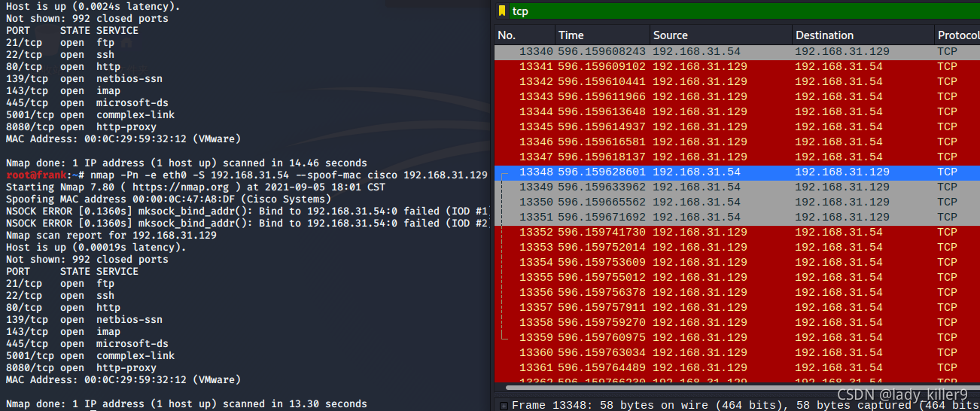
Task: Select packet 13354 at time 596.159753609
Action: [737, 263]
